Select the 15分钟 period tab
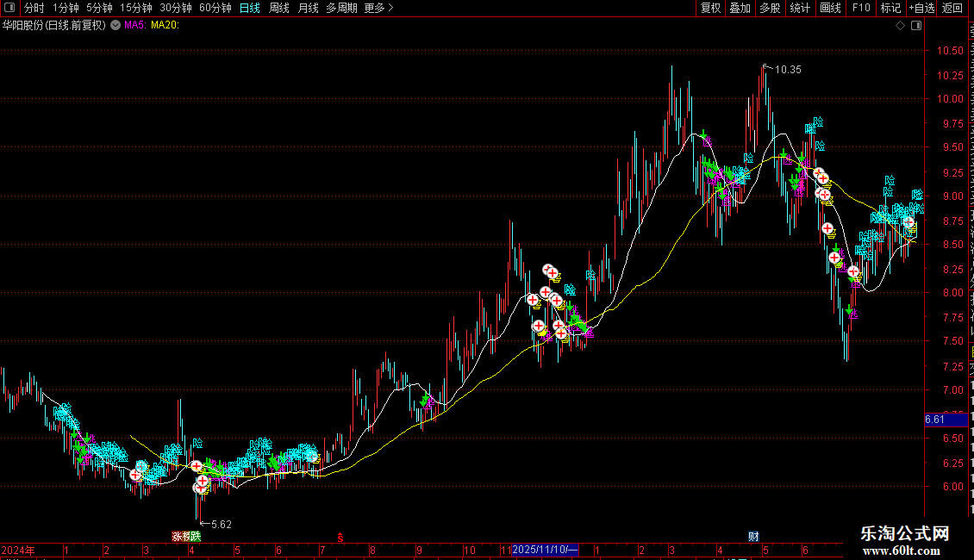The height and width of the screenshot is (560, 974). (x=136, y=8)
